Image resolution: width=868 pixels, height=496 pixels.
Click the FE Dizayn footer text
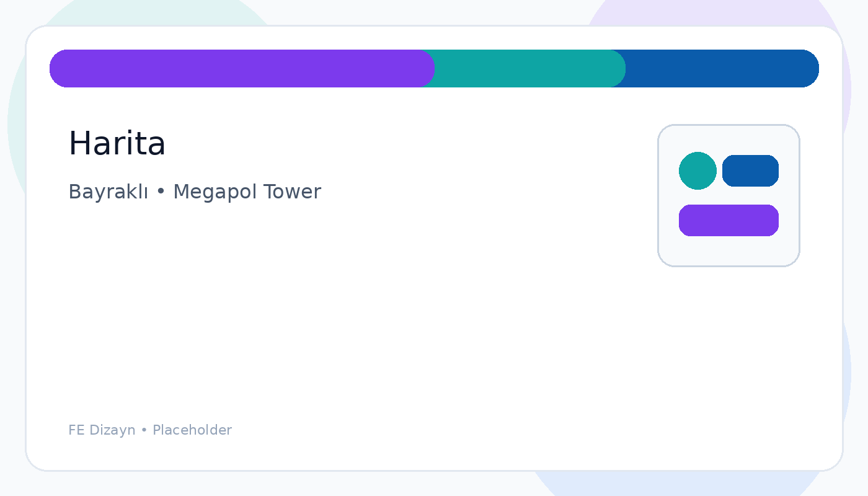[x=102, y=430]
